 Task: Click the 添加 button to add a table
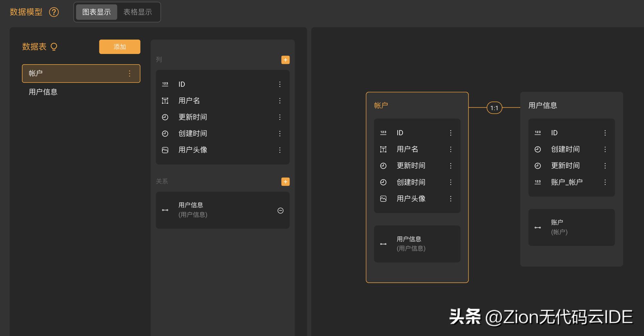coord(119,47)
